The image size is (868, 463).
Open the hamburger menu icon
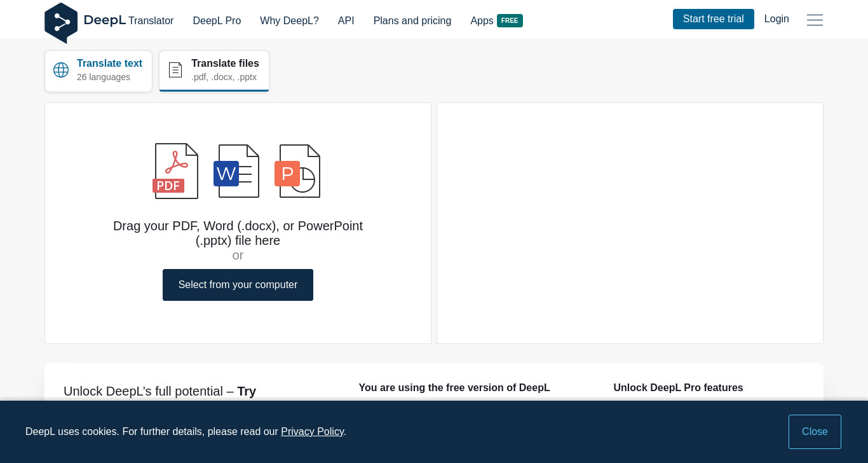click(x=815, y=20)
